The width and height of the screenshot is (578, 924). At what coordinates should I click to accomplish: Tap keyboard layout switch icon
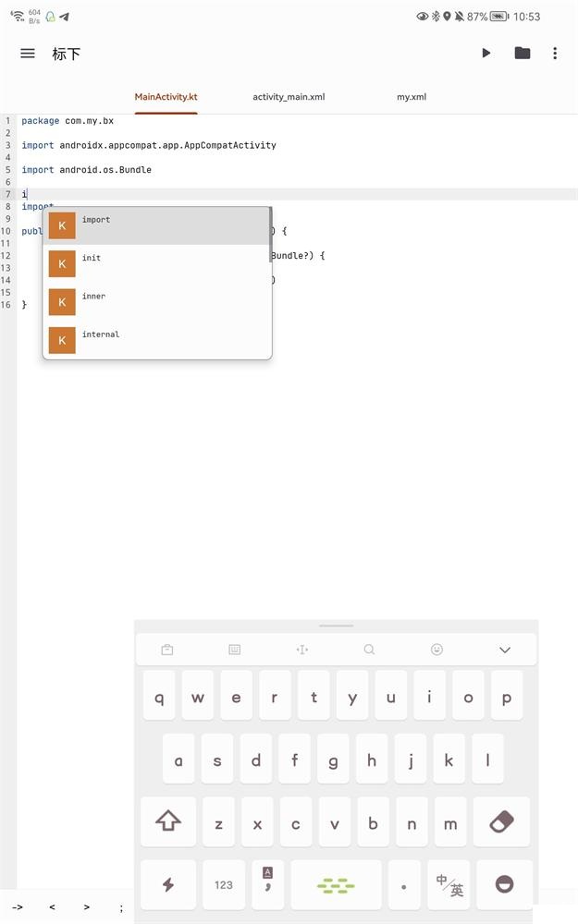click(234, 650)
